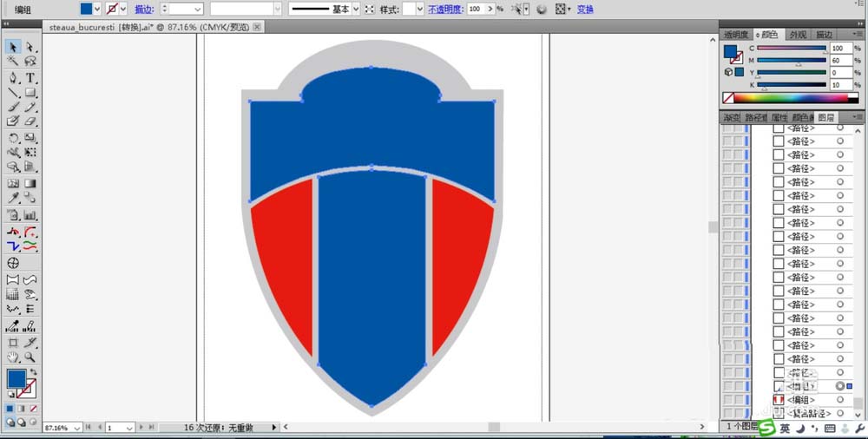Toggle target circle of selected 编组 row with blue square

(840, 386)
